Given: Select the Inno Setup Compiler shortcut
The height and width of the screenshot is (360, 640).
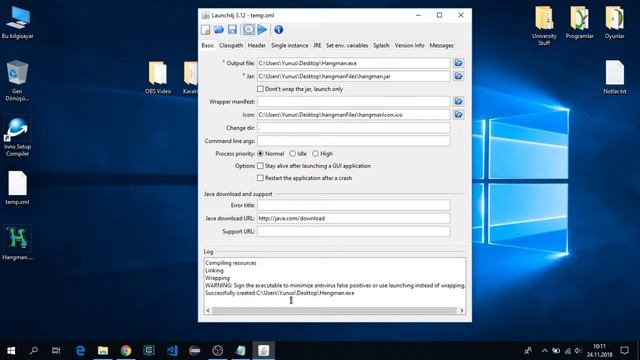Looking at the screenshot, I should coord(17,137).
